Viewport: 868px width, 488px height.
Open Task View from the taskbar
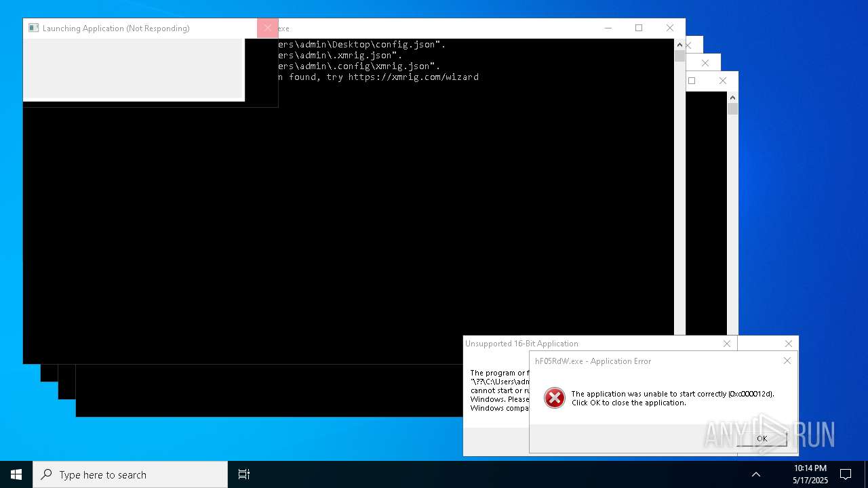(x=244, y=474)
